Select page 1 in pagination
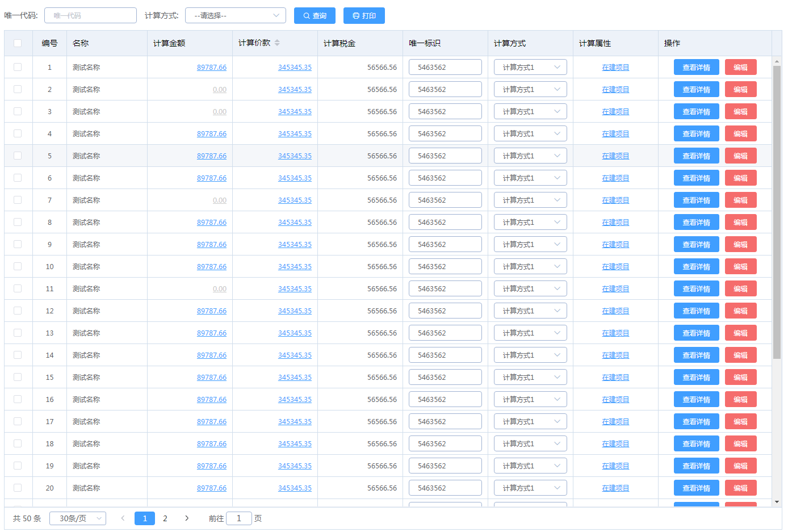Screen dimensions: 788x532 (145, 518)
